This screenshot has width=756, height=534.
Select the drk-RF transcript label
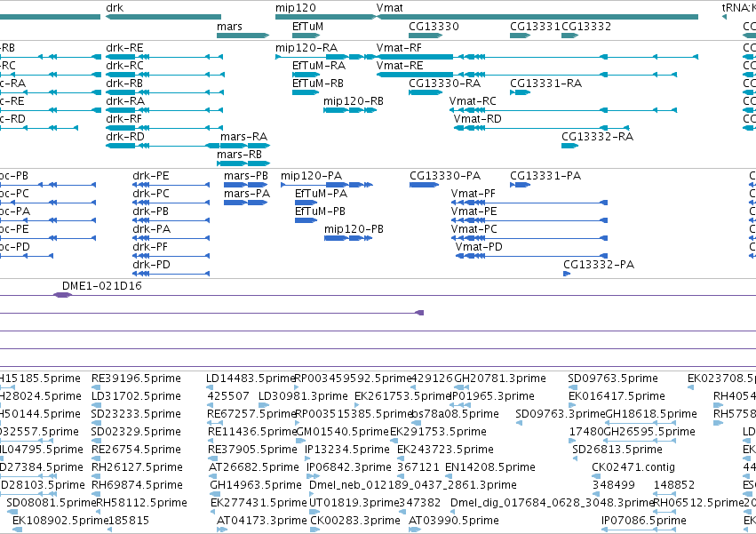[x=123, y=119]
